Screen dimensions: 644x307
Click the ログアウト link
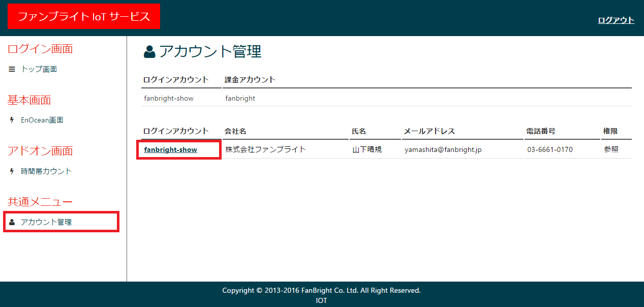[616, 20]
